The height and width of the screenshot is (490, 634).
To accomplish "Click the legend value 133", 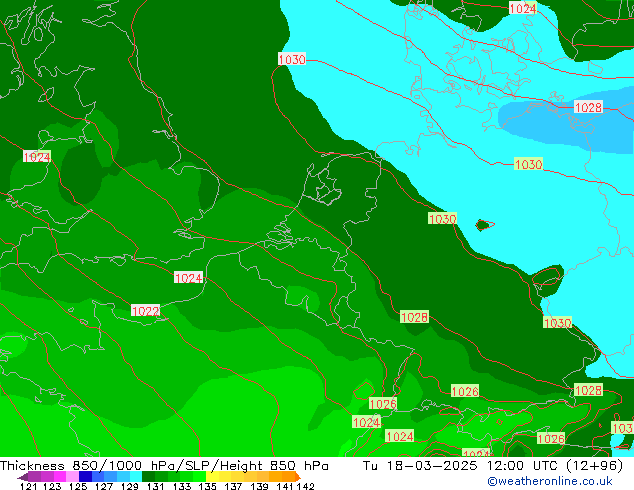I will pyautogui.click(x=182, y=486).
